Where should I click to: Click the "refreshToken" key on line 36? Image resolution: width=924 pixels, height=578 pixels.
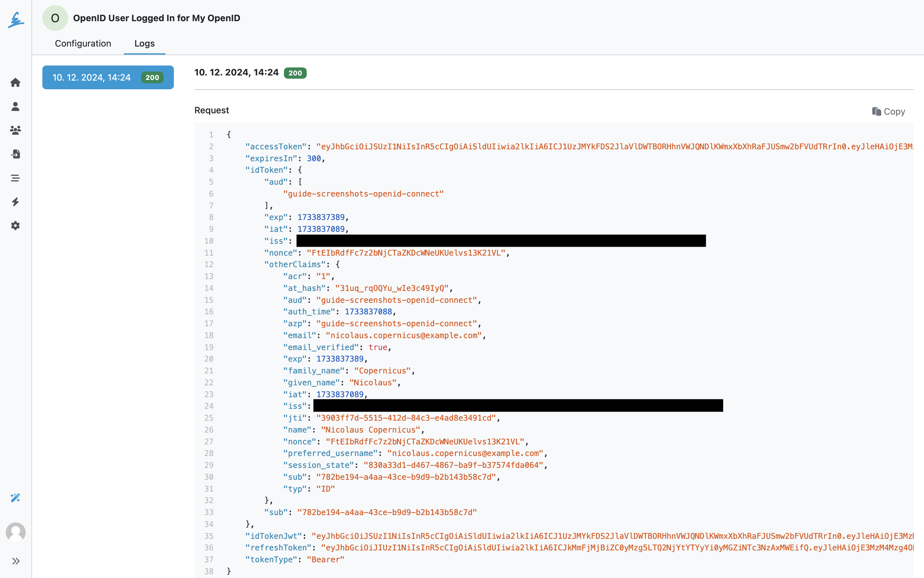click(x=278, y=548)
